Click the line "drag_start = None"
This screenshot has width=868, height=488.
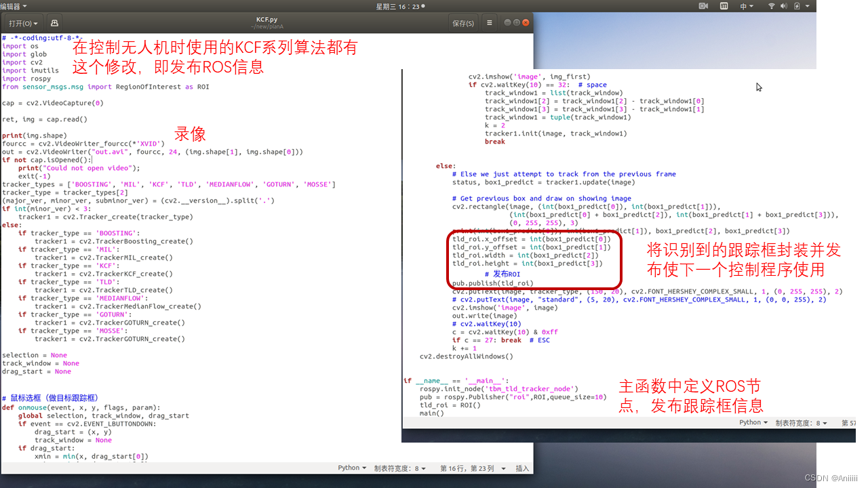[37, 371]
